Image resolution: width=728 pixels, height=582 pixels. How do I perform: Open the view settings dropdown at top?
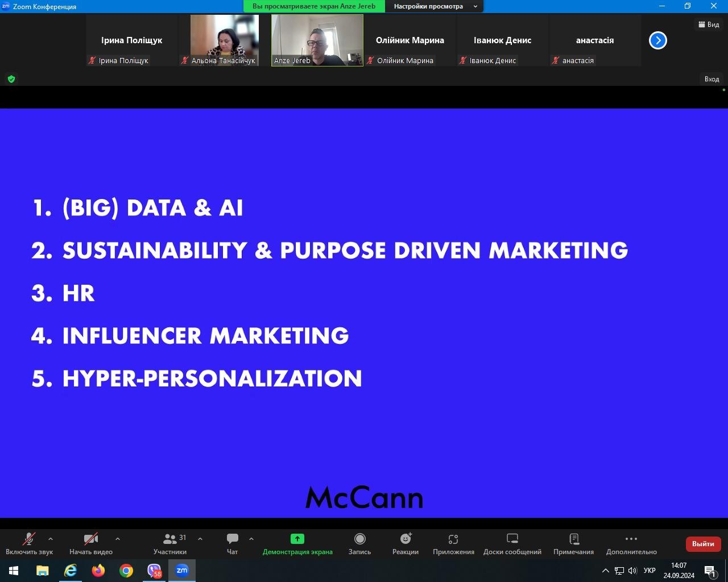(435, 6)
